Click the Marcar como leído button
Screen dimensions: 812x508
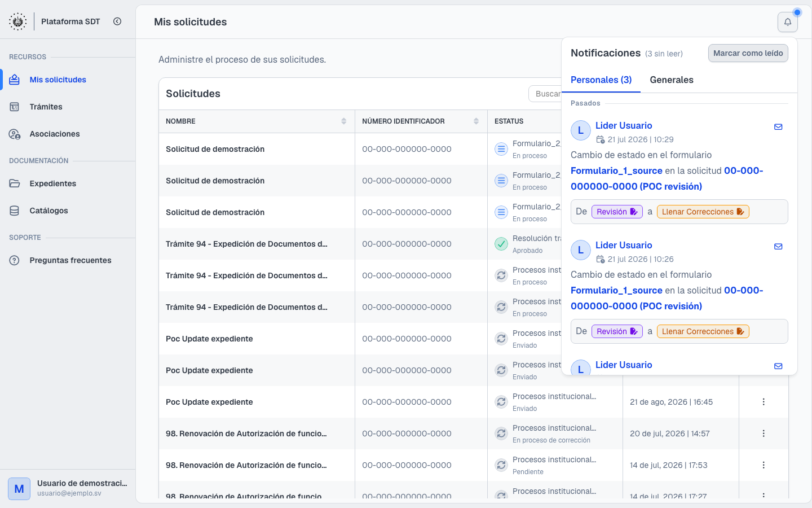[x=748, y=53]
